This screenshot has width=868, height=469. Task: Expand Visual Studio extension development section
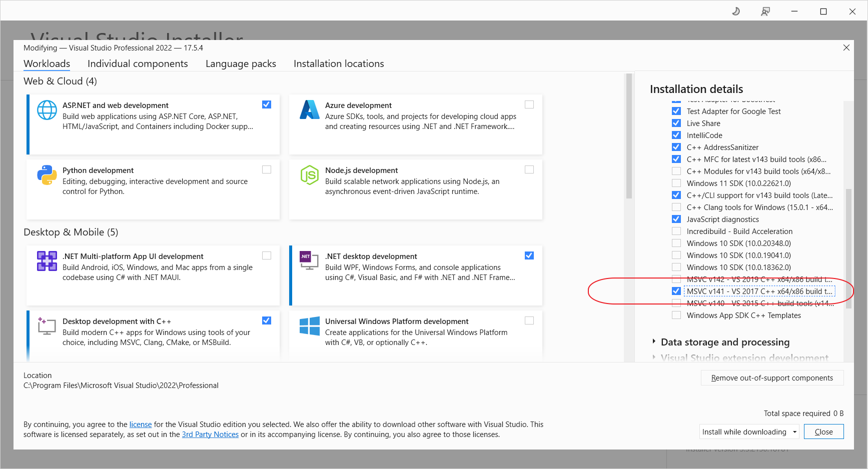[654, 357]
